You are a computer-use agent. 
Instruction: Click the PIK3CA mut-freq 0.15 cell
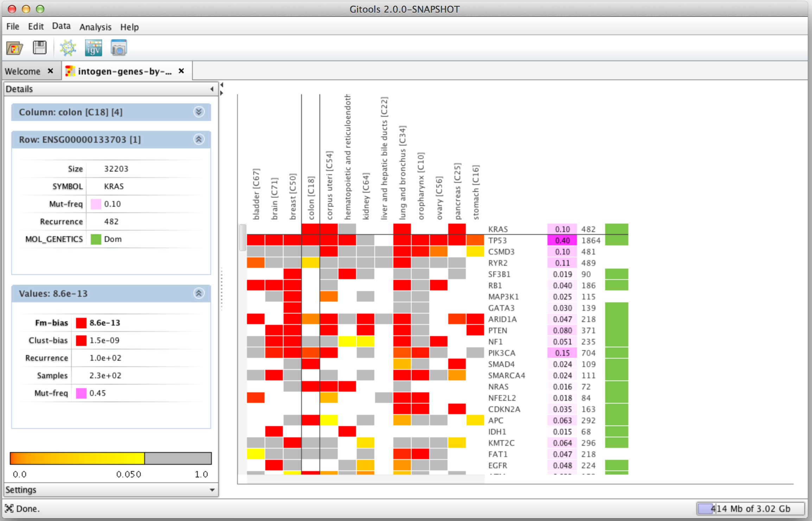click(562, 353)
